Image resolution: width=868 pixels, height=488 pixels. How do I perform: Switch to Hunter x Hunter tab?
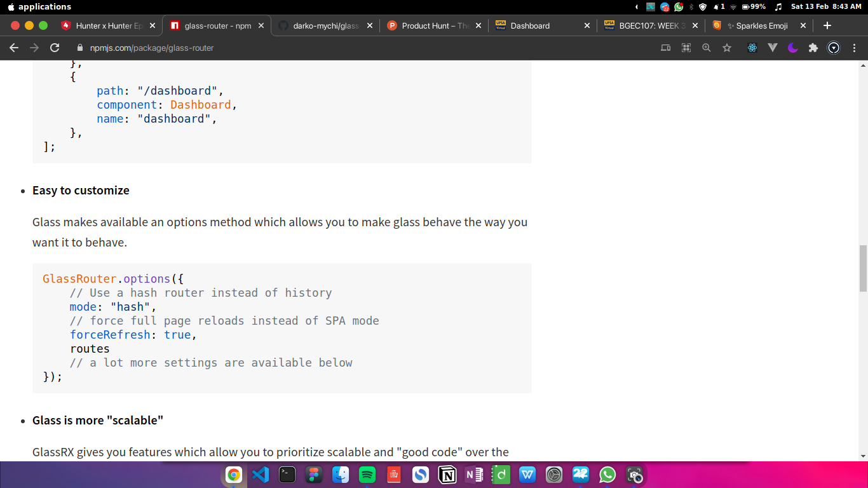(108, 26)
